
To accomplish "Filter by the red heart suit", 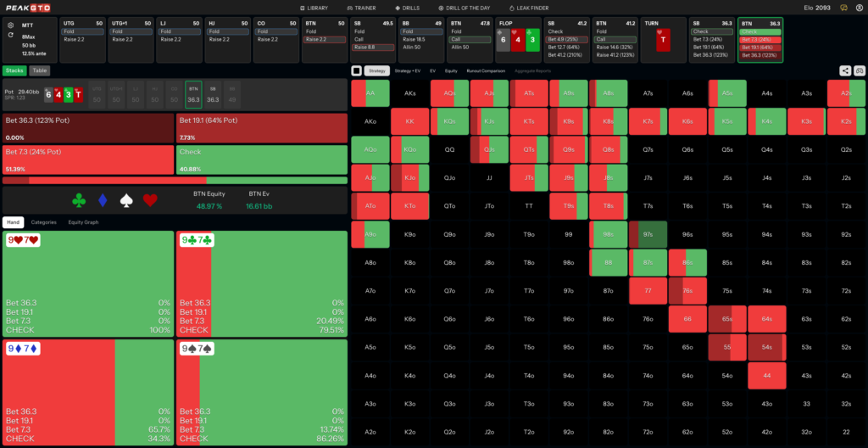I will (x=151, y=200).
